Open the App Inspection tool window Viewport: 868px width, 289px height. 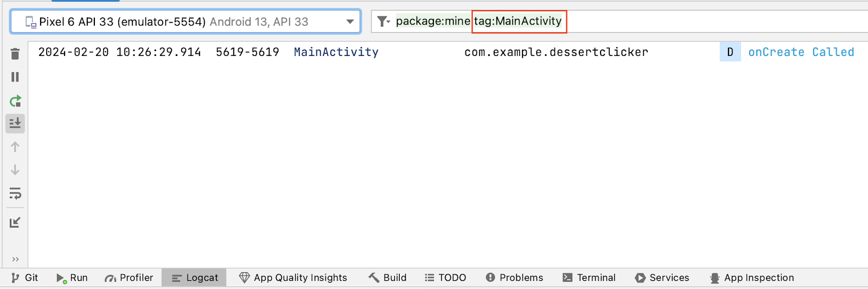click(752, 278)
